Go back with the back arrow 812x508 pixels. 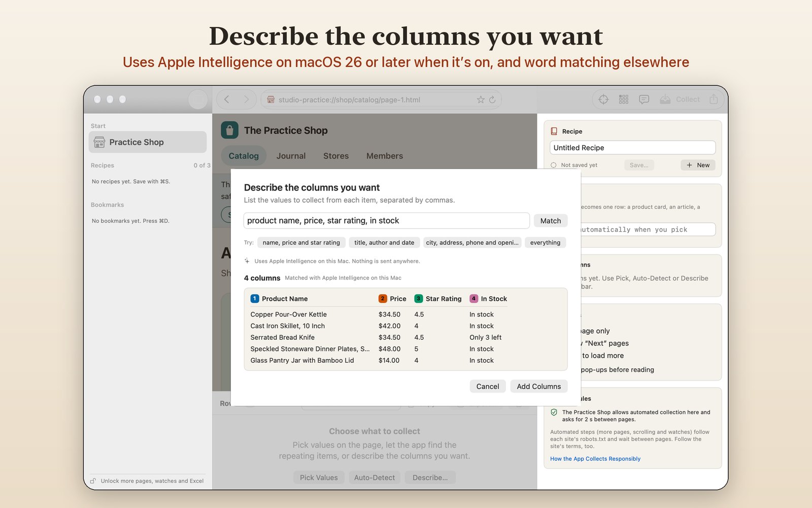(227, 100)
